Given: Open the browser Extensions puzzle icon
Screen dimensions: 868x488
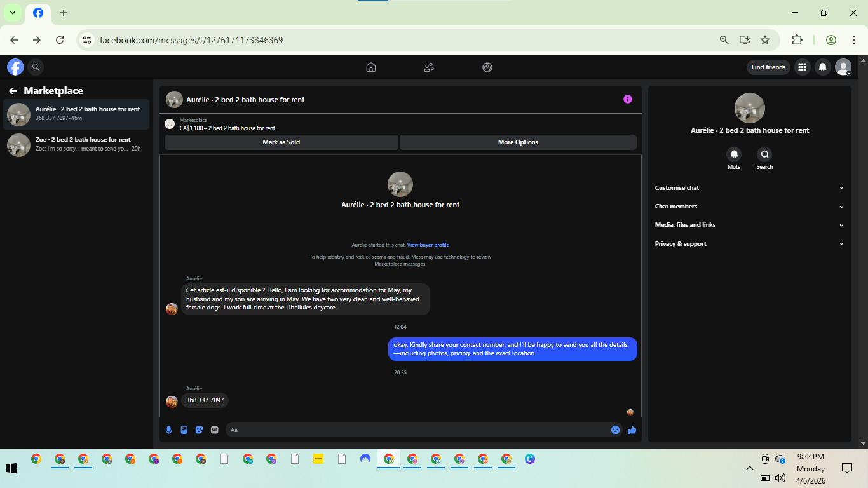Looking at the screenshot, I should tap(797, 40).
